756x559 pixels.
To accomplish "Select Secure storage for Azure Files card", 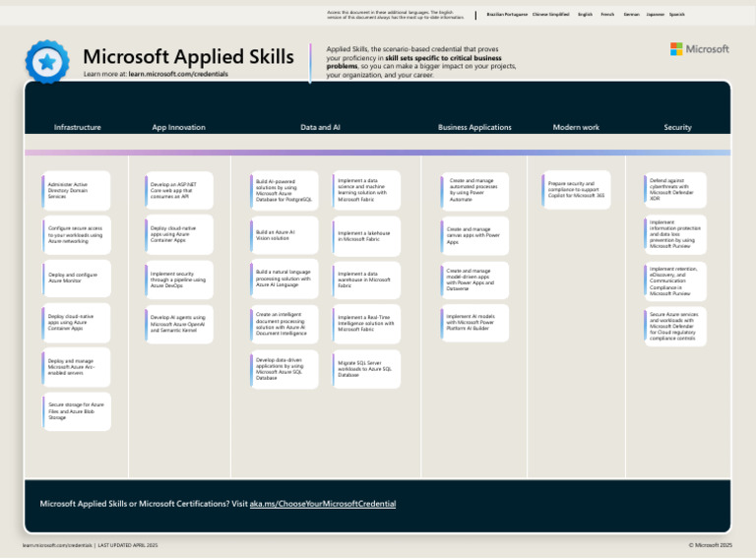I will (78, 411).
